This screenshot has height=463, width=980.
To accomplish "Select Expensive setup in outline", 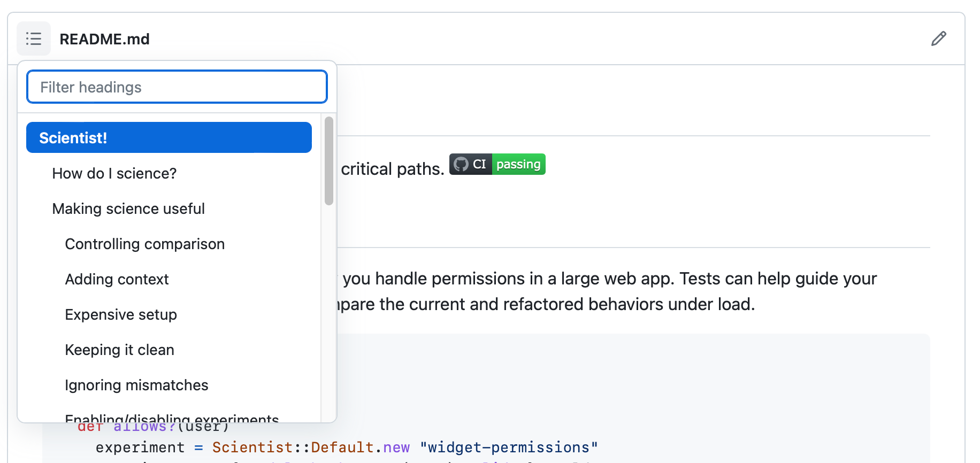I will click(x=121, y=314).
